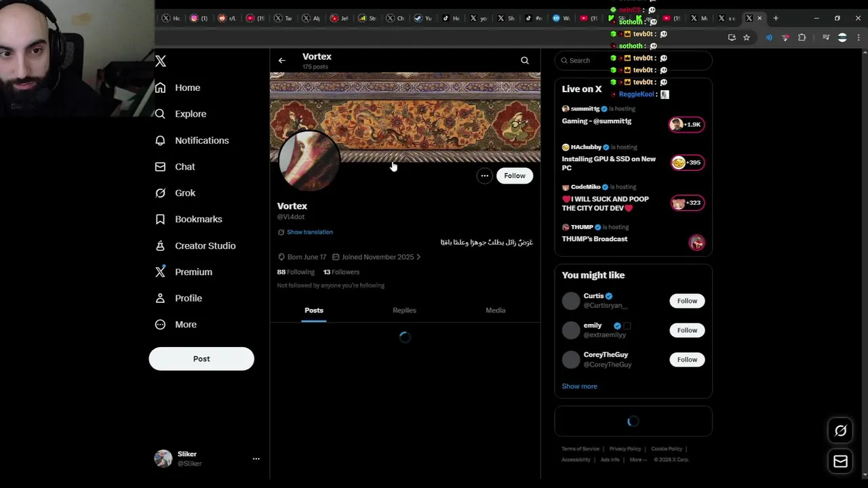Open floating Grok button
The width and height of the screenshot is (868, 488).
(x=841, y=430)
